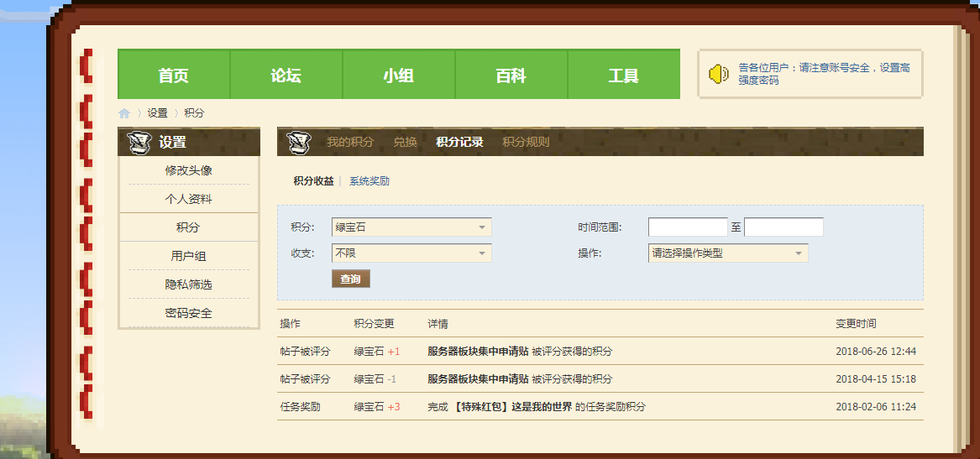This screenshot has width=980, height=459.
Task: Click the start date field of 时间范围
Action: coord(688,227)
